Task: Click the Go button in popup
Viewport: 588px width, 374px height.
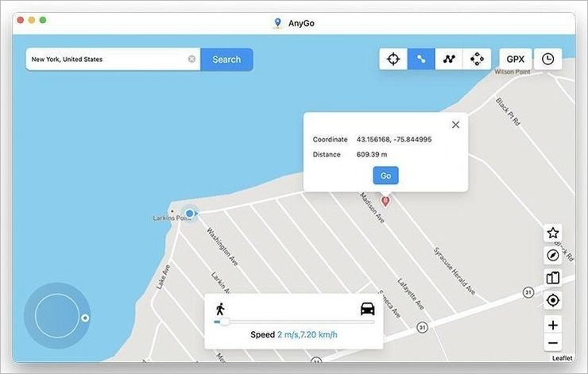Action: [386, 175]
